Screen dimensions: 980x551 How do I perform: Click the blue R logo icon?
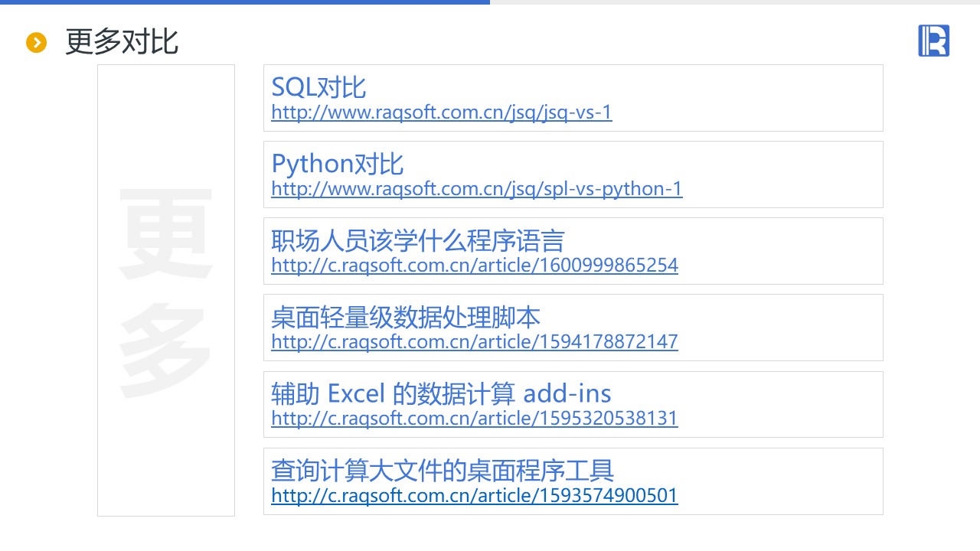point(933,41)
